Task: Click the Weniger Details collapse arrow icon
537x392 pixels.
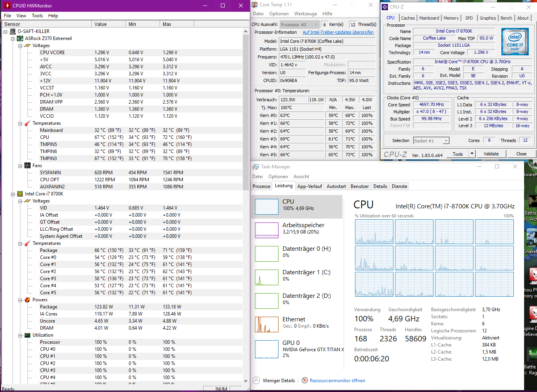Action: point(257,380)
